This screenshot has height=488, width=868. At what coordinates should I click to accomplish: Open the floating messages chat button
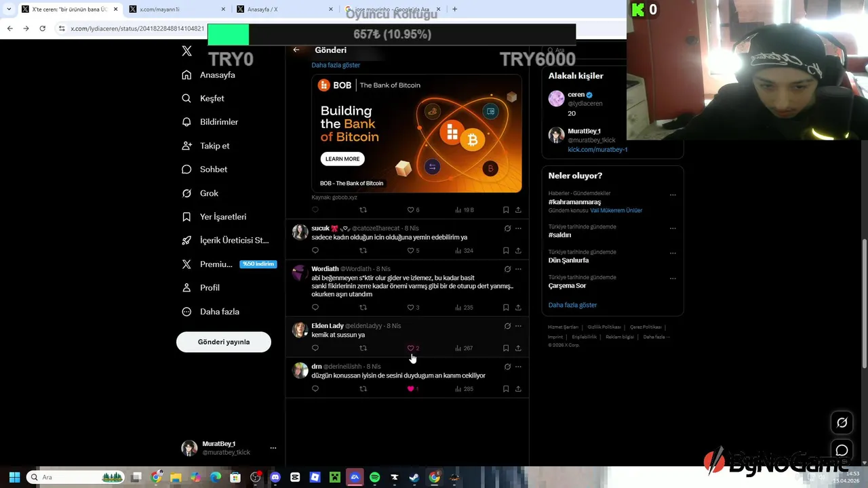coord(842,451)
